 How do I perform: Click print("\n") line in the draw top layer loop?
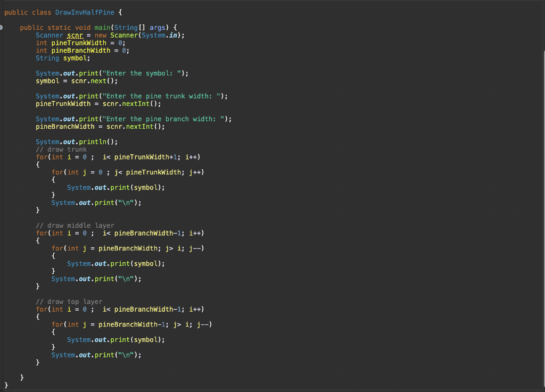[x=96, y=355]
